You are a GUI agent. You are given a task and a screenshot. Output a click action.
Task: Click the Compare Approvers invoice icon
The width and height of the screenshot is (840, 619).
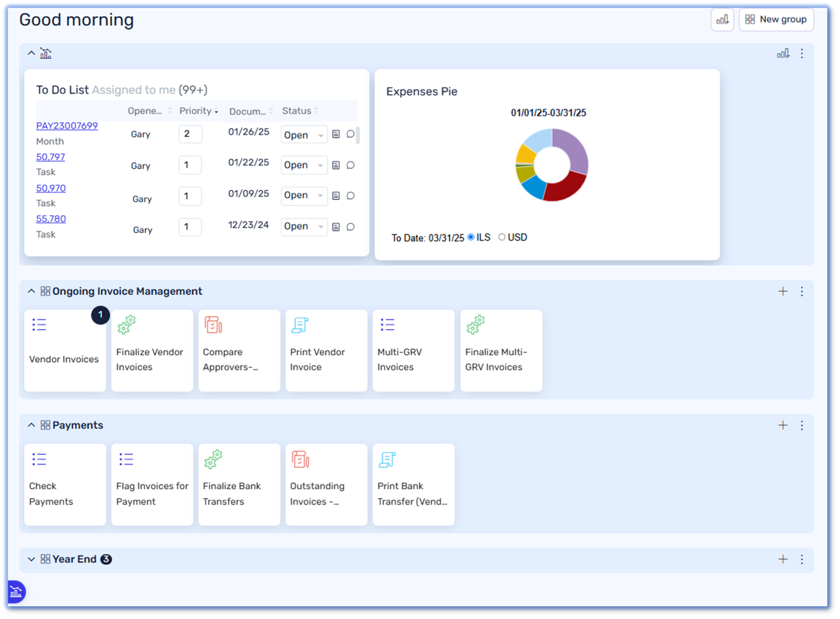[x=214, y=324]
